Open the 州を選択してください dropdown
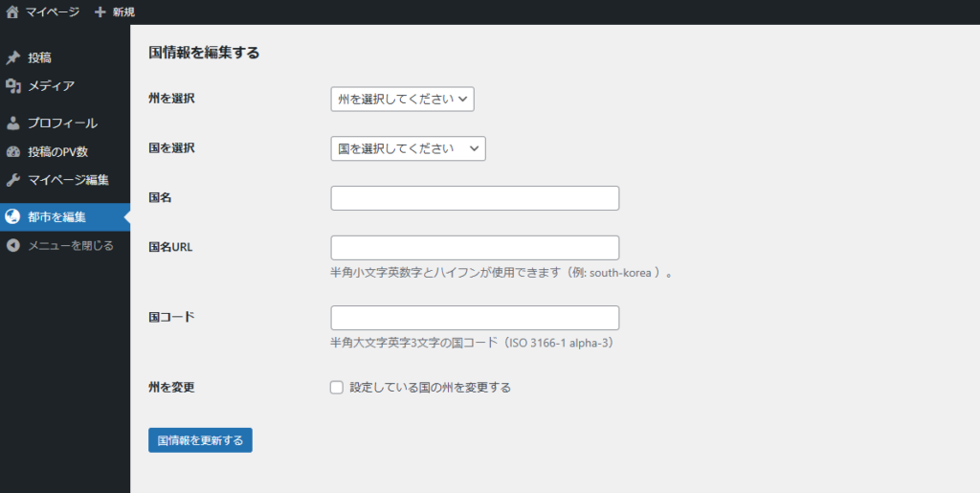980x493 pixels. click(x=403, y=99)
